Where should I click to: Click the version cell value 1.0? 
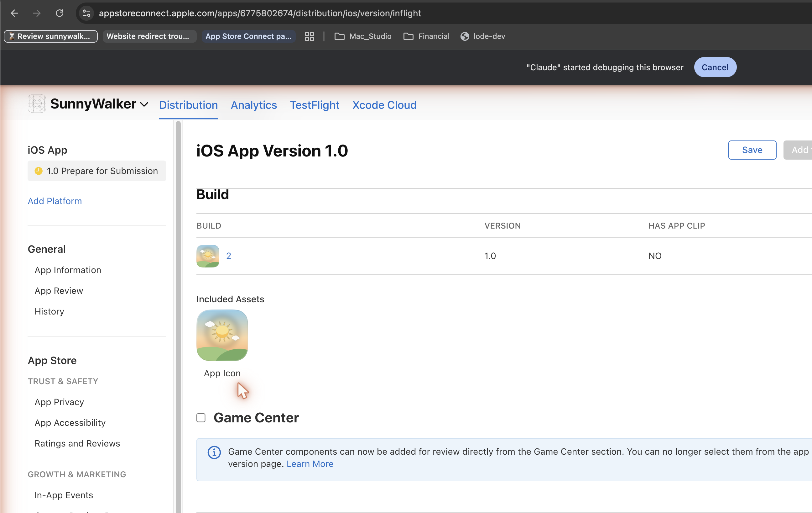click(x=490, y=256)
